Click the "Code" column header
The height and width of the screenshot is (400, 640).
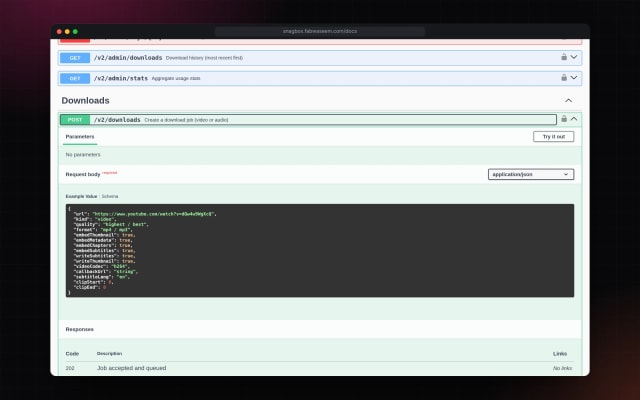point(72,354)
